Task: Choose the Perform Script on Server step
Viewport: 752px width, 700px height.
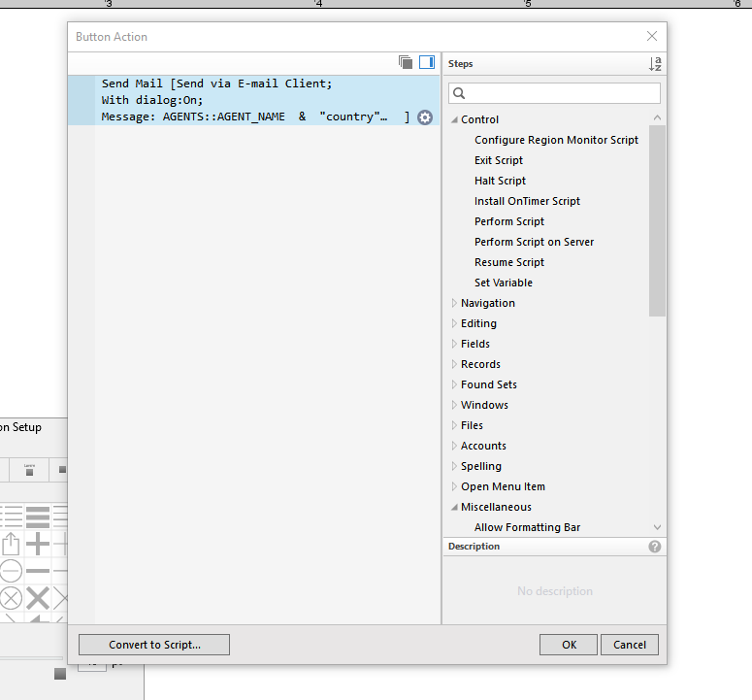Action: pyautogui.click(x=534, y=242)
